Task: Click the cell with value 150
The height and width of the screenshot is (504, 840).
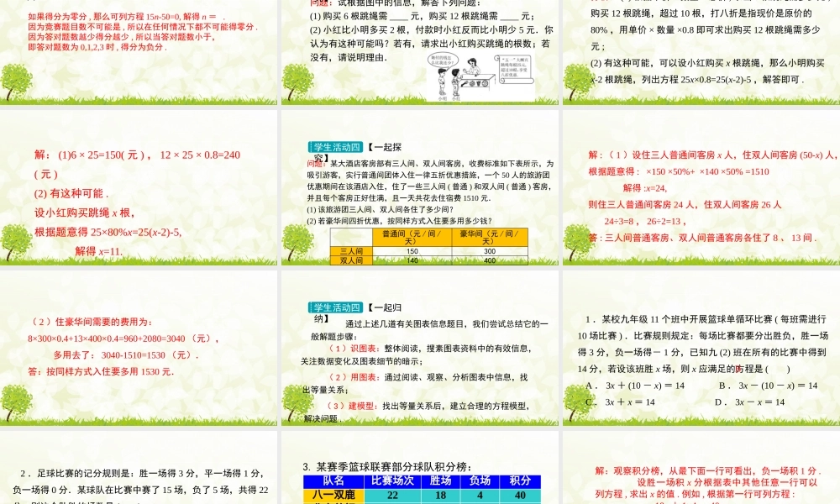Action: click(412, 251)
